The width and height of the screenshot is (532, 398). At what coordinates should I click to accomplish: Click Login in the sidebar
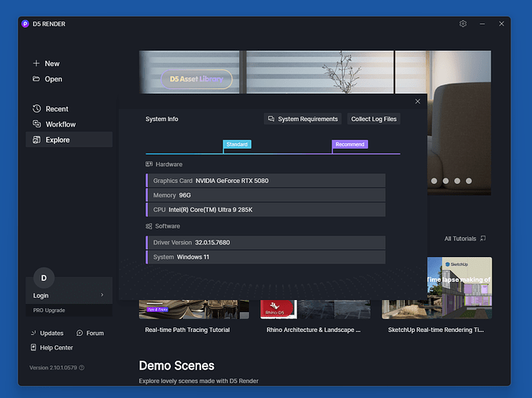[x=41, y=295]
